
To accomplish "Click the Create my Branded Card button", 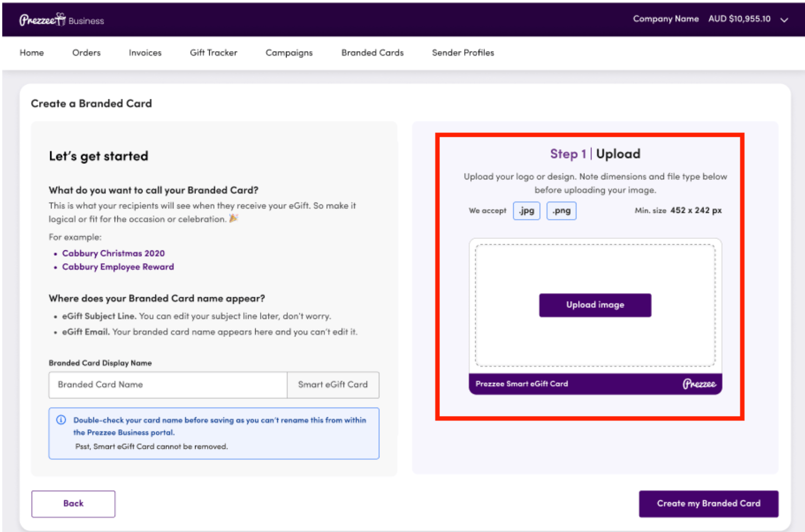I will [x=708, y=503].
